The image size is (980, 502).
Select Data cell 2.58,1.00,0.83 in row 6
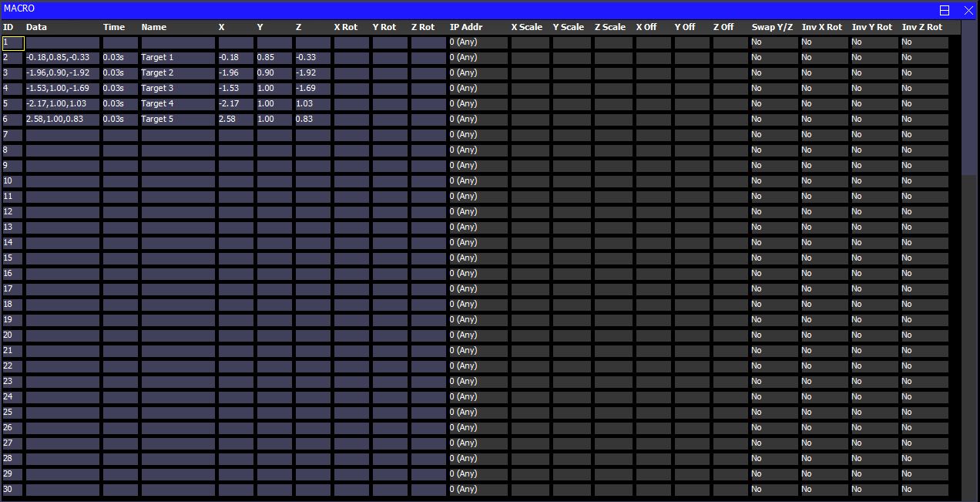62,120
